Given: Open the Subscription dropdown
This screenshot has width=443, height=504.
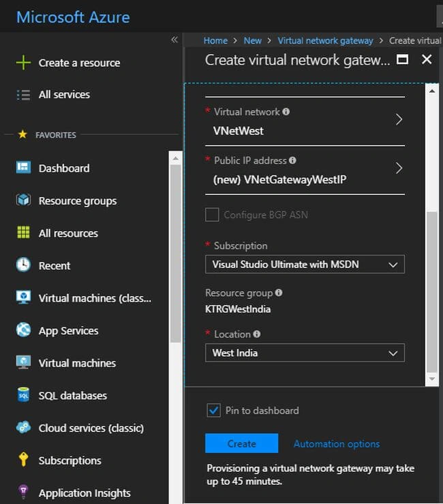Looking at the screenshot, I should point(305,265).
